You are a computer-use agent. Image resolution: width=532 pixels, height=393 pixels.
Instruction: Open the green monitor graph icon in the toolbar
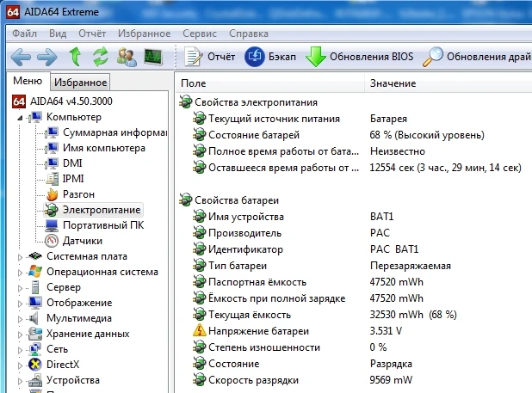(153, 57)
